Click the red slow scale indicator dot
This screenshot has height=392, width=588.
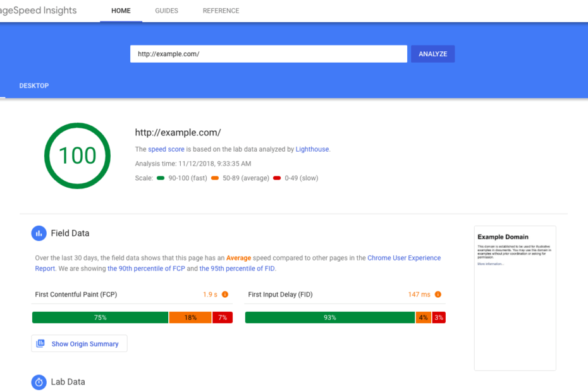(x=276, y=178)
